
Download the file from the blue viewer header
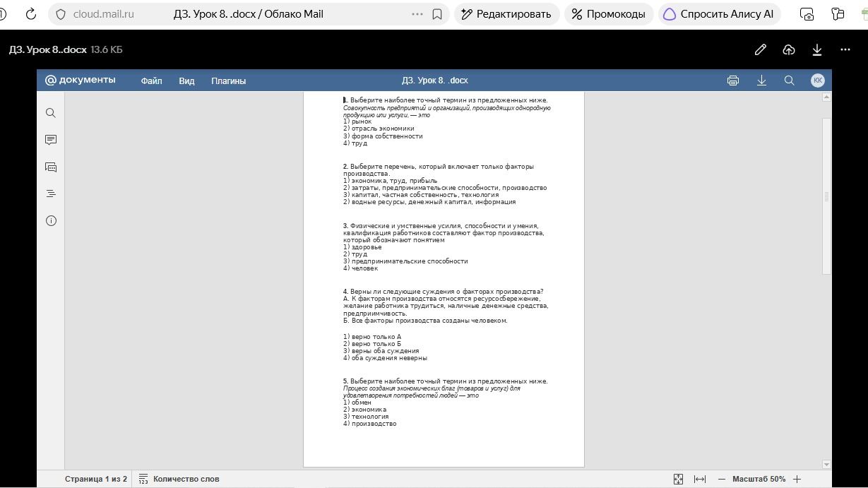pyautogui.click(x=761, y=81)
